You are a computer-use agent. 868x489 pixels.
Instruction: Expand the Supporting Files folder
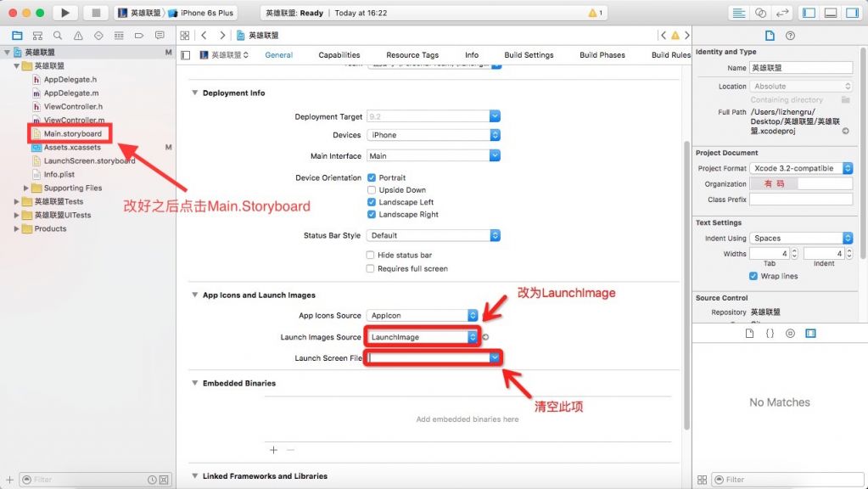(x=26, y=188)
